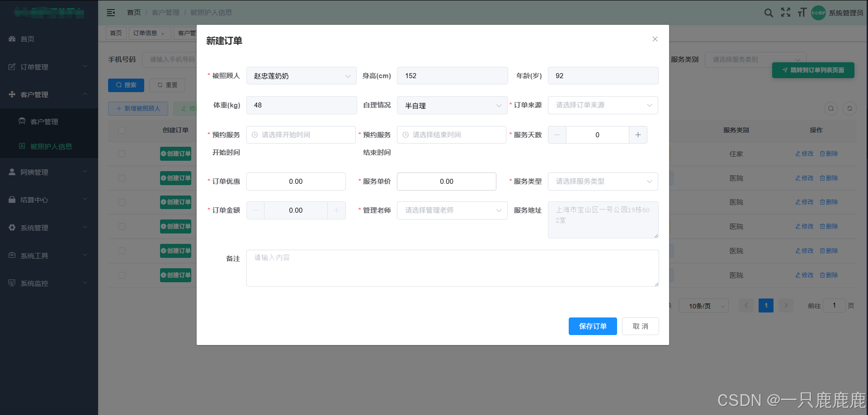Viewport: 868px width, 415px height.
Task: Click the 搜索 button
Action: point(126,85)
